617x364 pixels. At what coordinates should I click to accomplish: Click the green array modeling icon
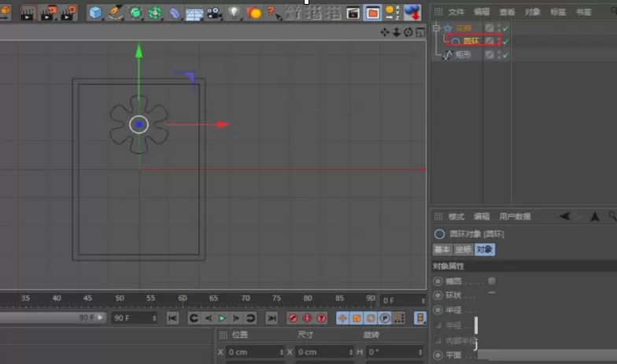(155, 13)
